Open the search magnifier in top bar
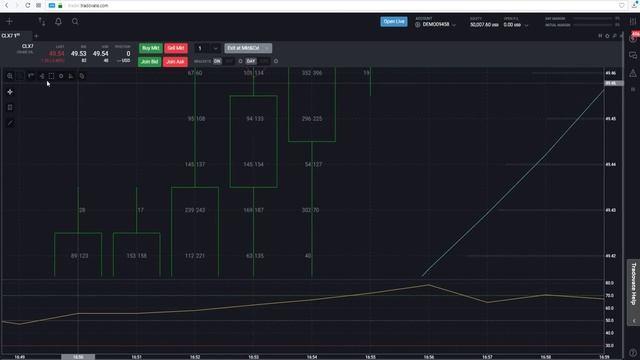Viewport: 640px width, 360px height. pyautogui.click(x=75, y=22)
